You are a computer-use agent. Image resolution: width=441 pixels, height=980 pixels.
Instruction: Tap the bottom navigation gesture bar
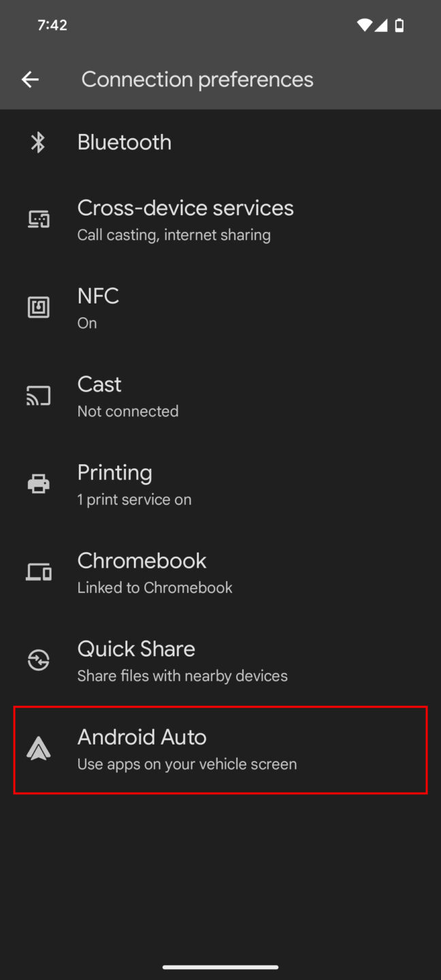pyautogui.click(x=220, y=966)
